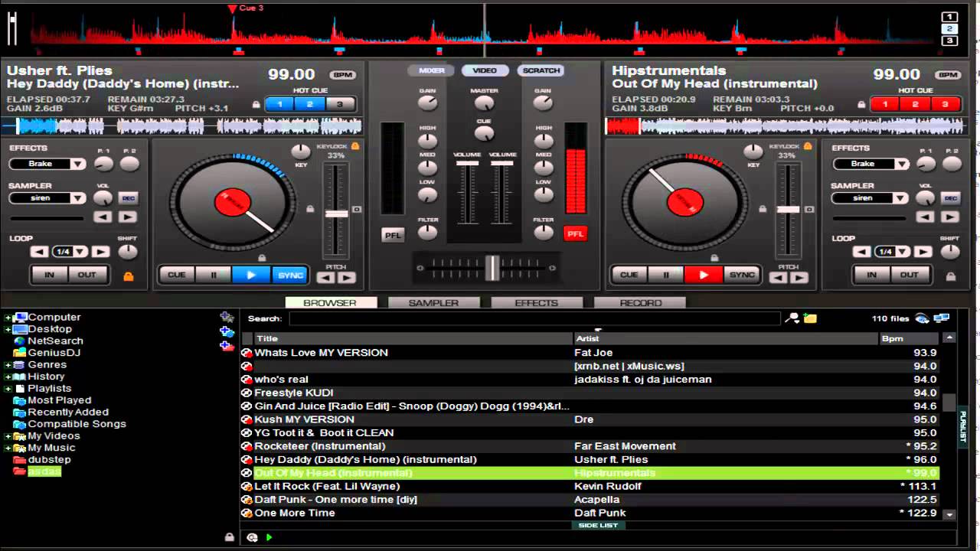
Task: Toggle right deck sampler REC button
Action: tap(950, 198)
